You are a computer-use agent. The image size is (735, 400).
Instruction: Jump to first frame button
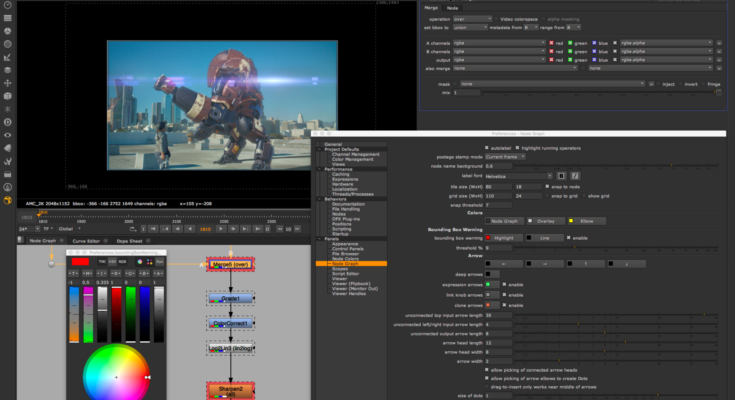tap(153, 229)
